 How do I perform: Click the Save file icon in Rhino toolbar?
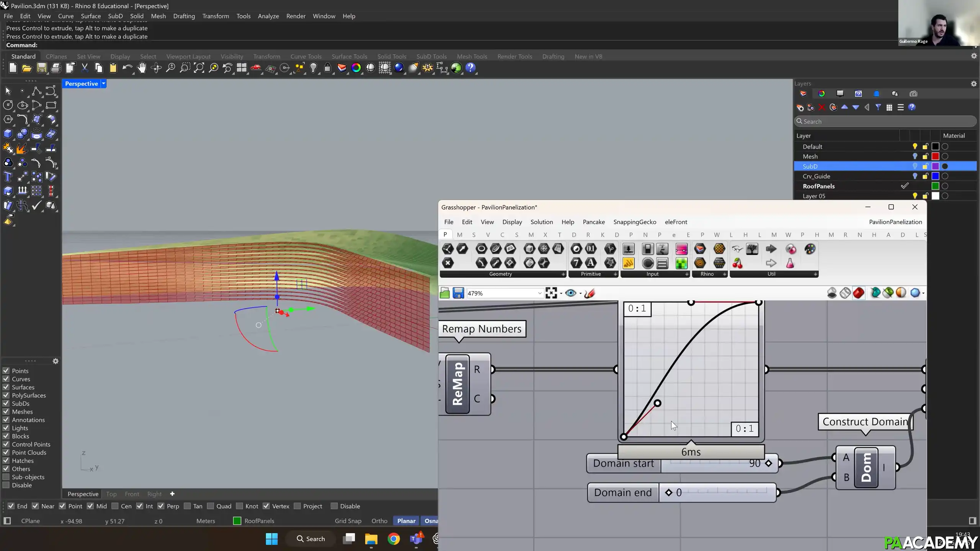pyautogui.click(x=41, y=68)
